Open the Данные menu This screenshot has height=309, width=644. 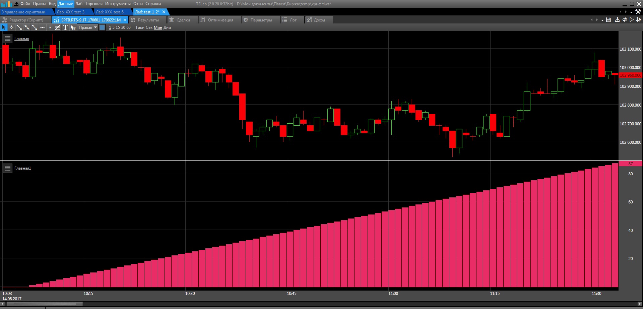click(65, 4)
